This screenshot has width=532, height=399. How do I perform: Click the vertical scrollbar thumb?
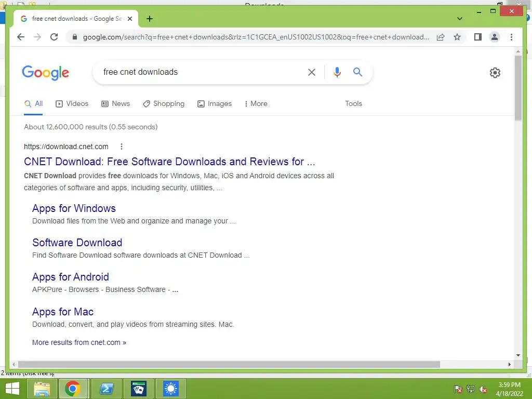point(518,88)
